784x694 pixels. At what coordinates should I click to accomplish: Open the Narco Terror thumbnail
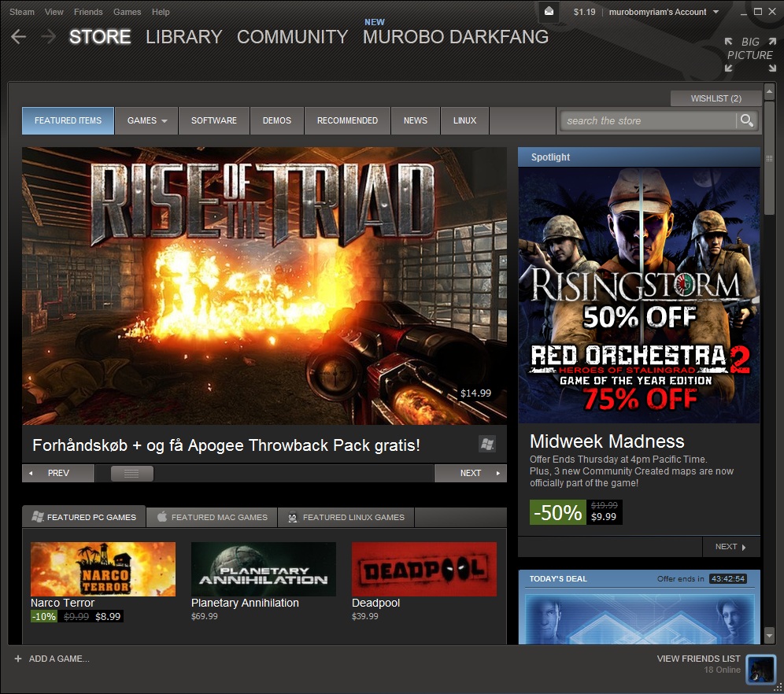tap(103, 569)
